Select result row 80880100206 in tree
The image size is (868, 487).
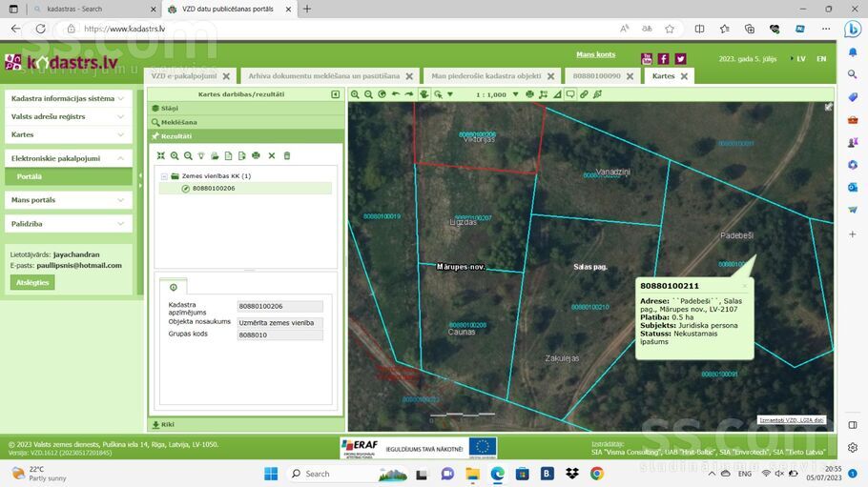245,188
